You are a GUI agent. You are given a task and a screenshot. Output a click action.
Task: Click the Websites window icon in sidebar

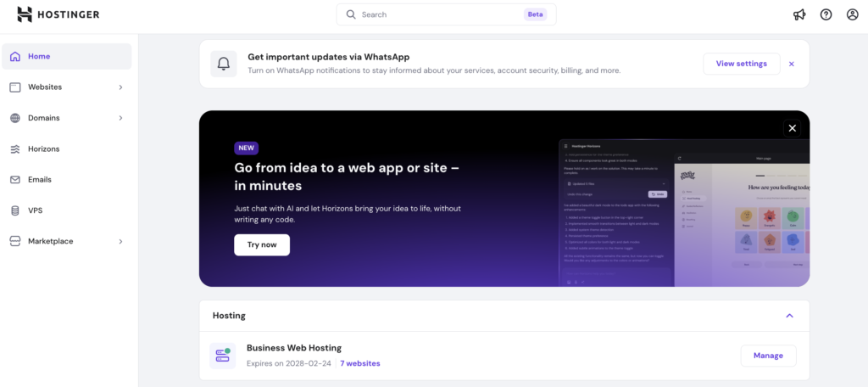pos(15,87)
